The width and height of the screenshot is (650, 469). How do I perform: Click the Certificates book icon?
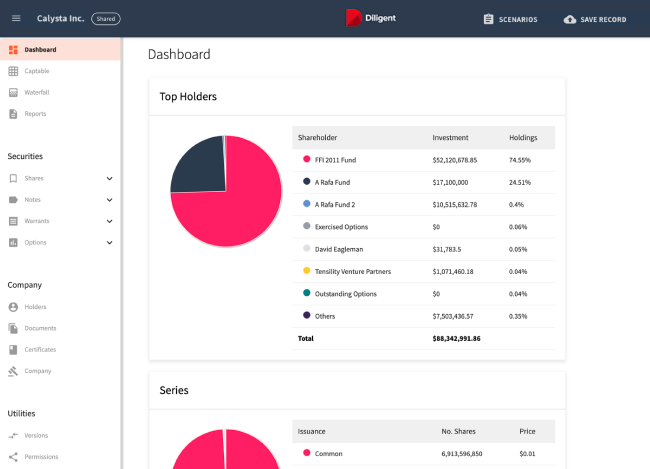pos(13,350)
